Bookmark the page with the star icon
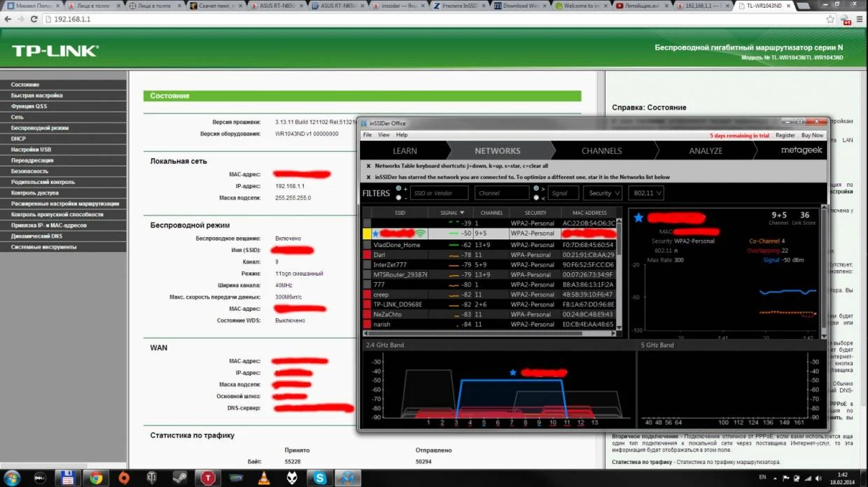Screen dimensions: 868x487 click(x=830, y=20)
